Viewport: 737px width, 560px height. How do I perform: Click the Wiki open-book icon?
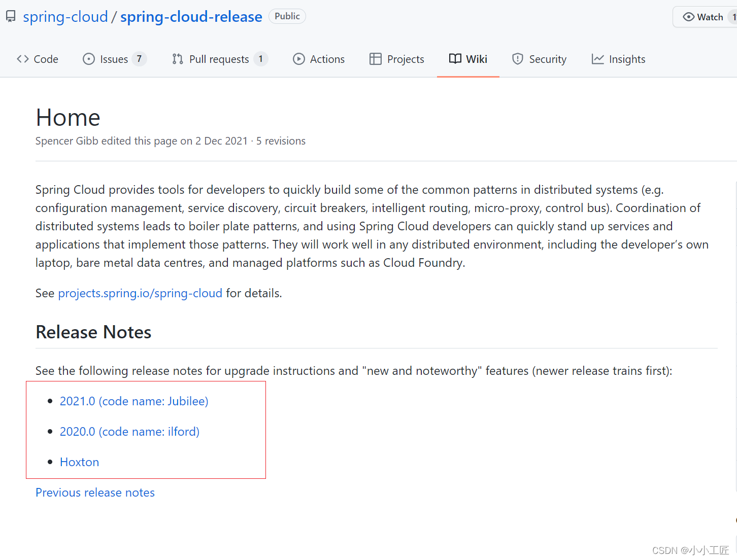(455, 59)
